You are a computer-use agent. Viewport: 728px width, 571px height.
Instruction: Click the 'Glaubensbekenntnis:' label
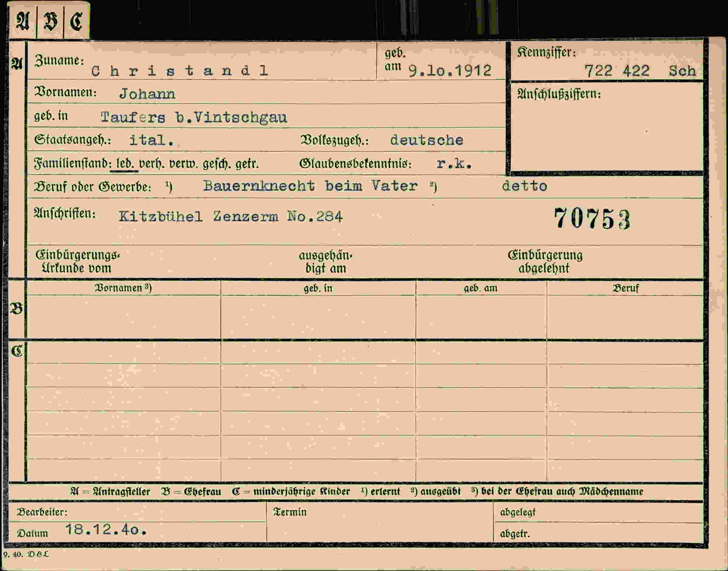tap(355, 164)
